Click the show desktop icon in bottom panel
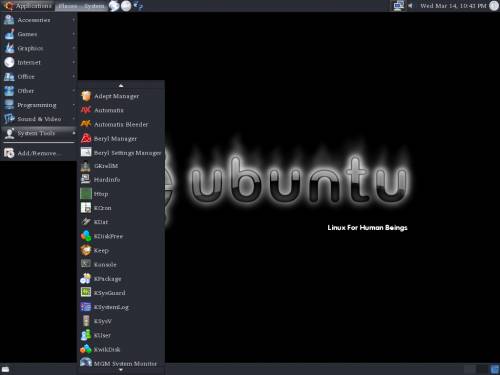 [x=6, y=369]
